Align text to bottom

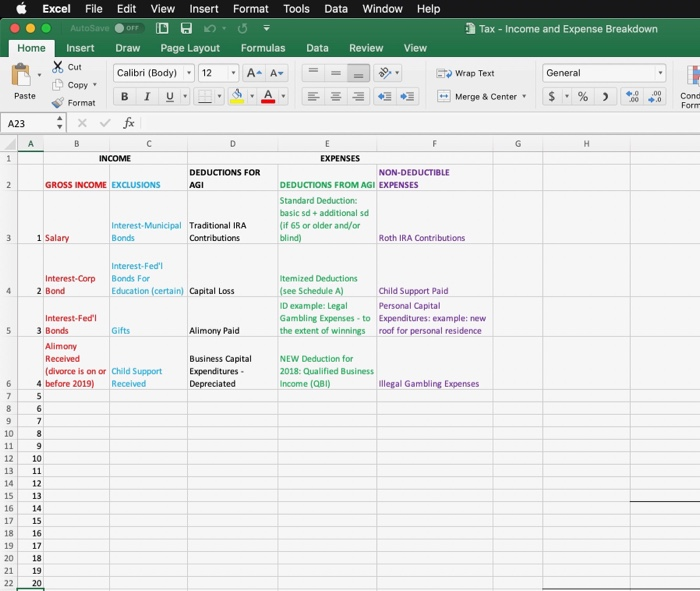[x=358, y=73]
